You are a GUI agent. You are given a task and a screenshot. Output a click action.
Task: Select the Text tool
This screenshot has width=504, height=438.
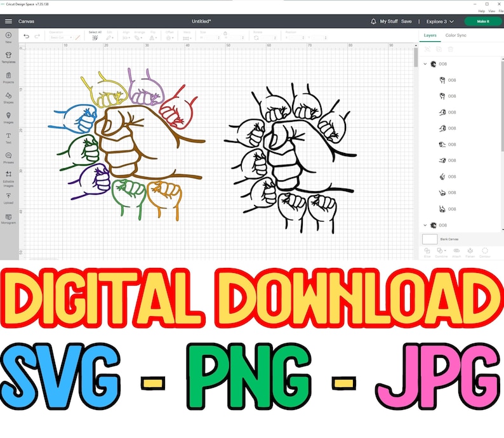click(9, 138)
